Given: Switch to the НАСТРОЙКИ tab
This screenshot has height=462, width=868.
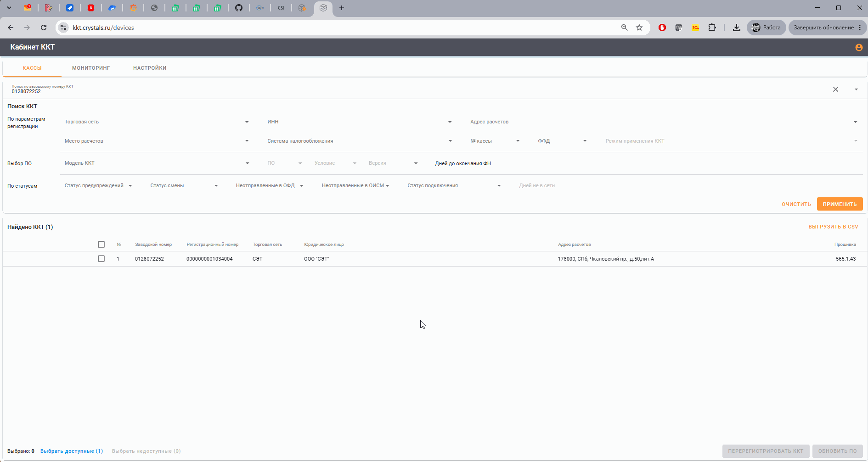Looking at the screenshot, I should pos(150,68).
